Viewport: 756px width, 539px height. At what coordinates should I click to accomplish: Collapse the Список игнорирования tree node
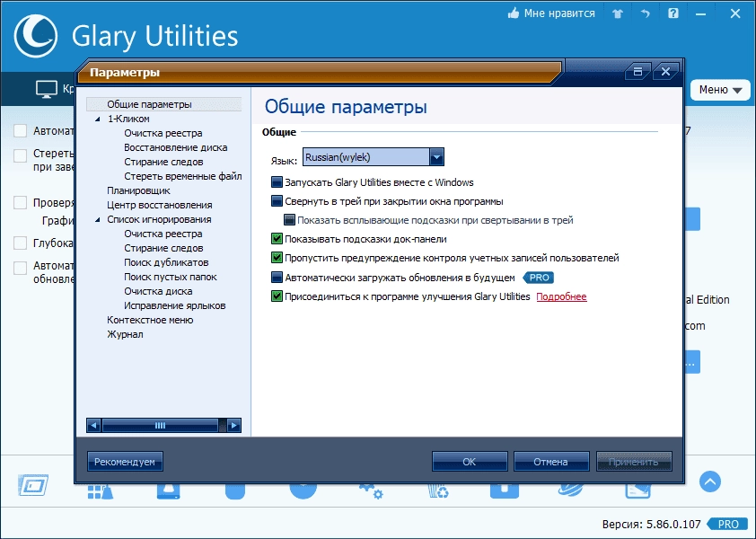point(98,219)
